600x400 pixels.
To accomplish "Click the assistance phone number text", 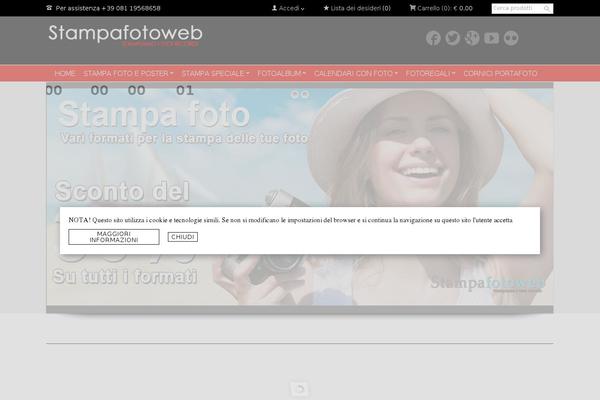I will pyautogui.click(x=131, y=8).
